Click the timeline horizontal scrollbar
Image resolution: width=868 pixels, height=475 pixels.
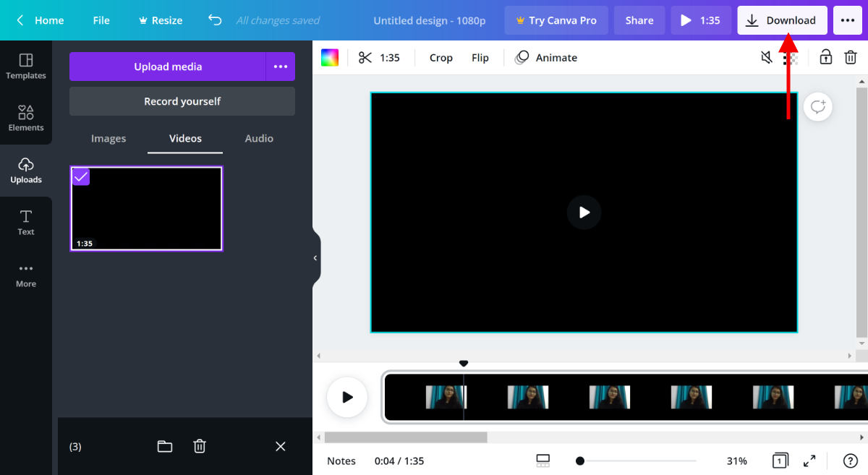tap(406, 437)
